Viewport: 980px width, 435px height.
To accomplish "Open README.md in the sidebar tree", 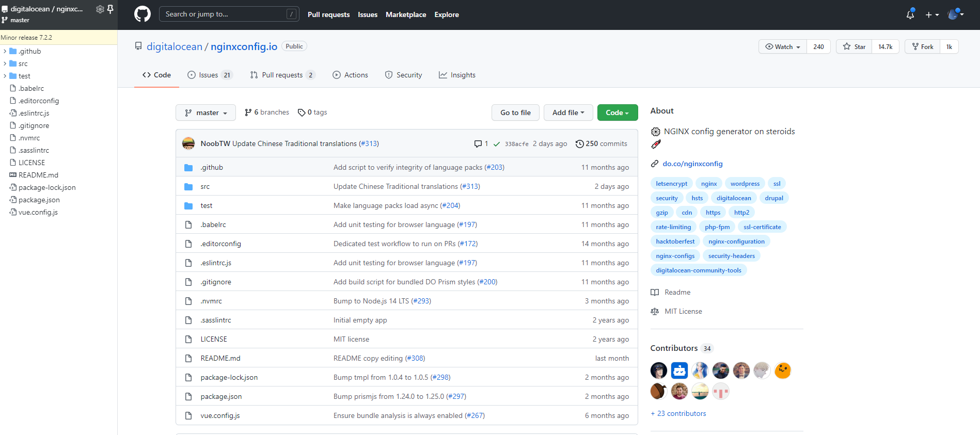I will tap(38, 175).
